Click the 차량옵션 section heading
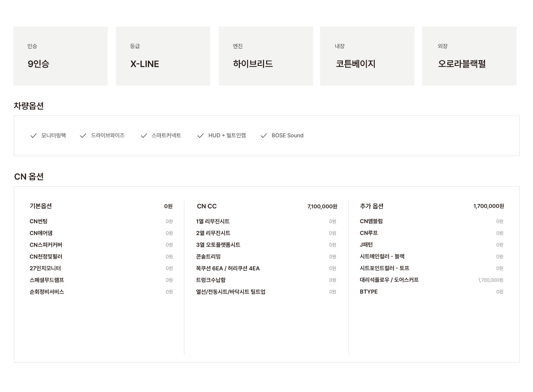This screenshot has height=392, width=533. 29,106
